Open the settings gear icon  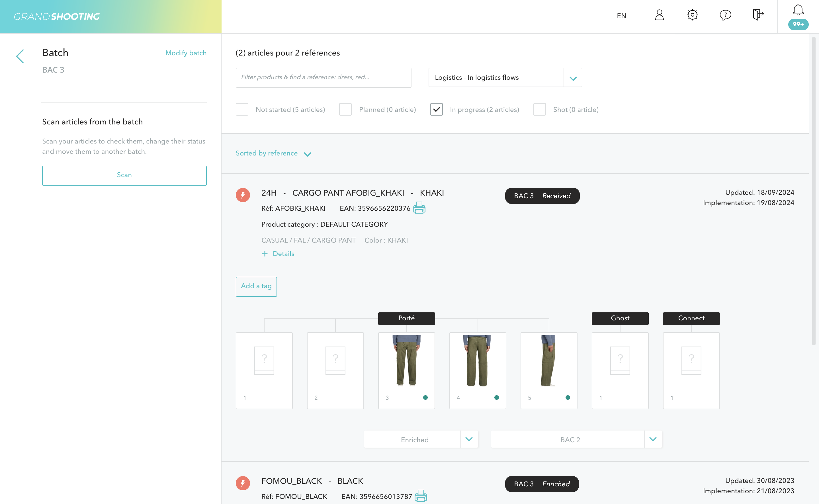(692, 15)
